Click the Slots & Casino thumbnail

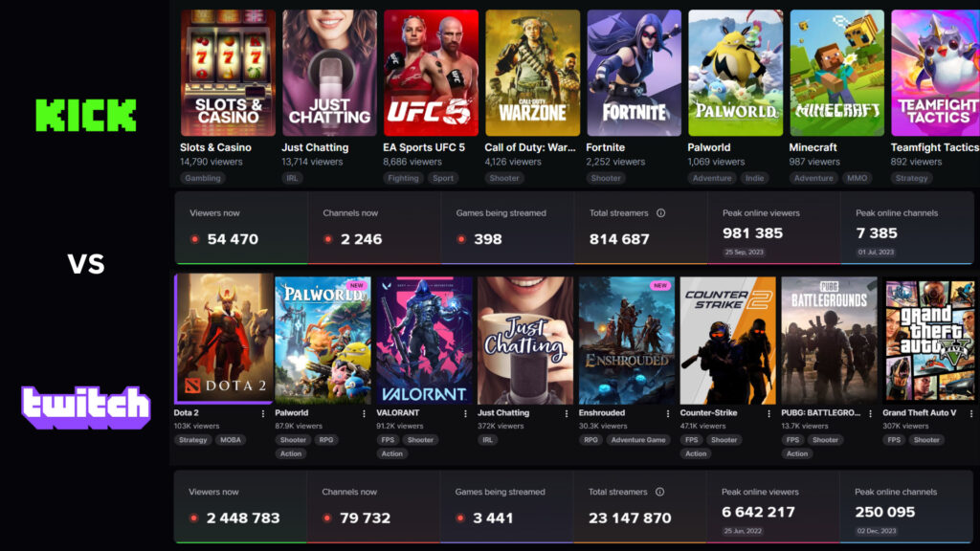click(x=226, y=71)
